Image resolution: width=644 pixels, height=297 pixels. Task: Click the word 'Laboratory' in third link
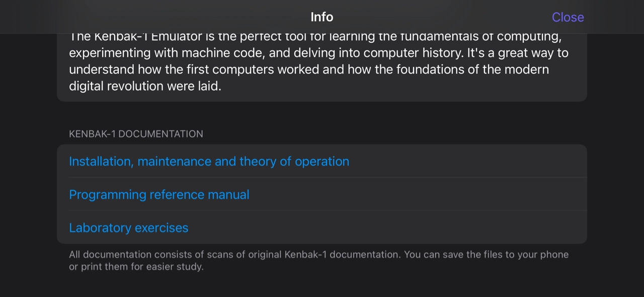pos(96,228)
